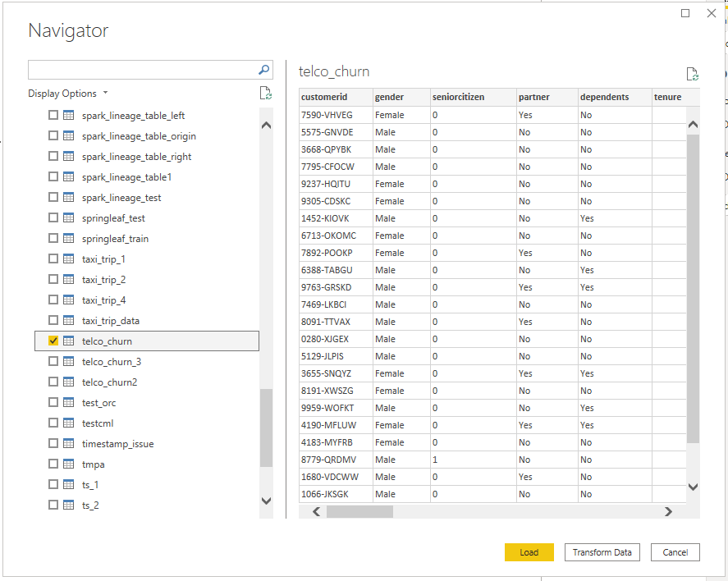Click the refresh icon beside Display Options
The height and width of the screenshot is (581, 728).
[x=266, y=93]
